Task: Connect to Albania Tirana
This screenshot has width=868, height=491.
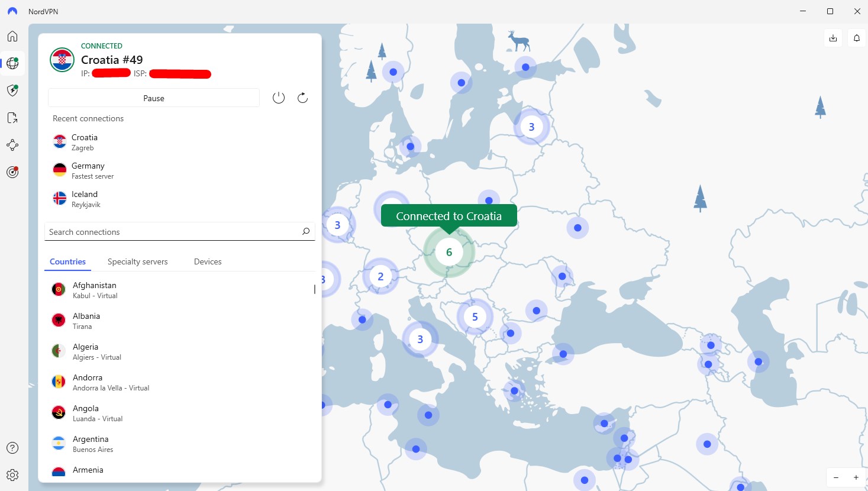Action: (x=179, y=321)
